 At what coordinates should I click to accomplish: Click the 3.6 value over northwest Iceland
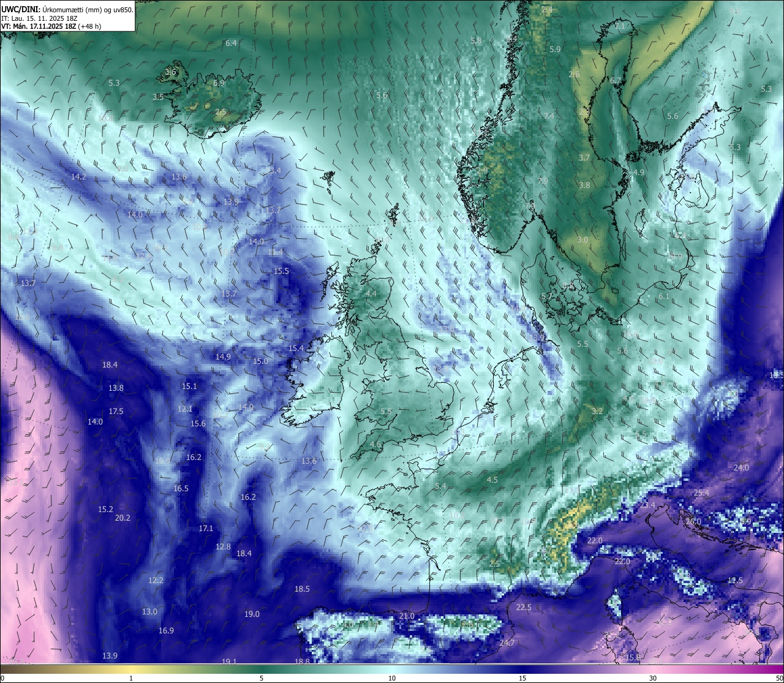pos(170,72)
